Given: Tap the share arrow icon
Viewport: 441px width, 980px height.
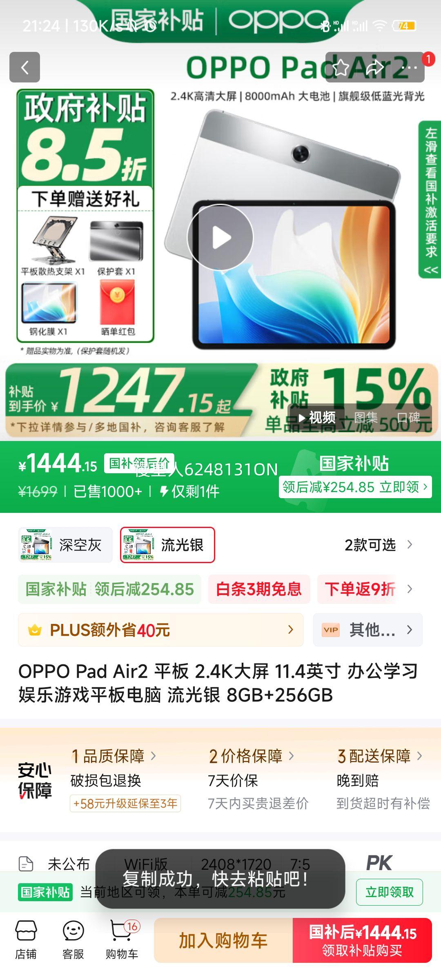Looking at the screenshot, I should [375, 67].
